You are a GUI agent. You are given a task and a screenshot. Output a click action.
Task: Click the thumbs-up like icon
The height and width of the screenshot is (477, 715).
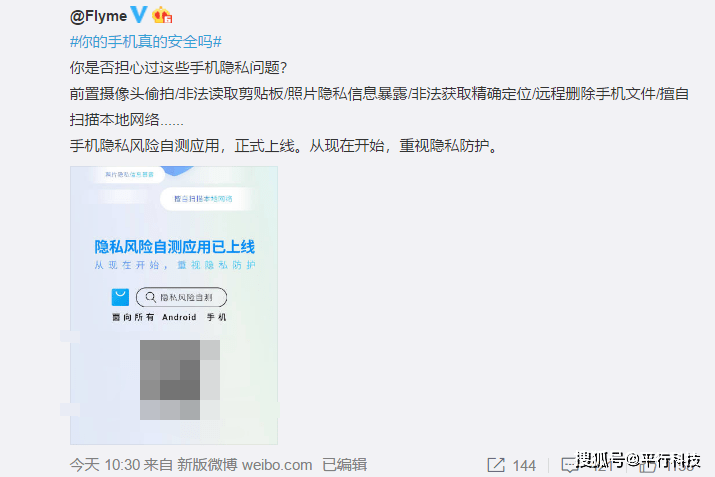[648, 465]
